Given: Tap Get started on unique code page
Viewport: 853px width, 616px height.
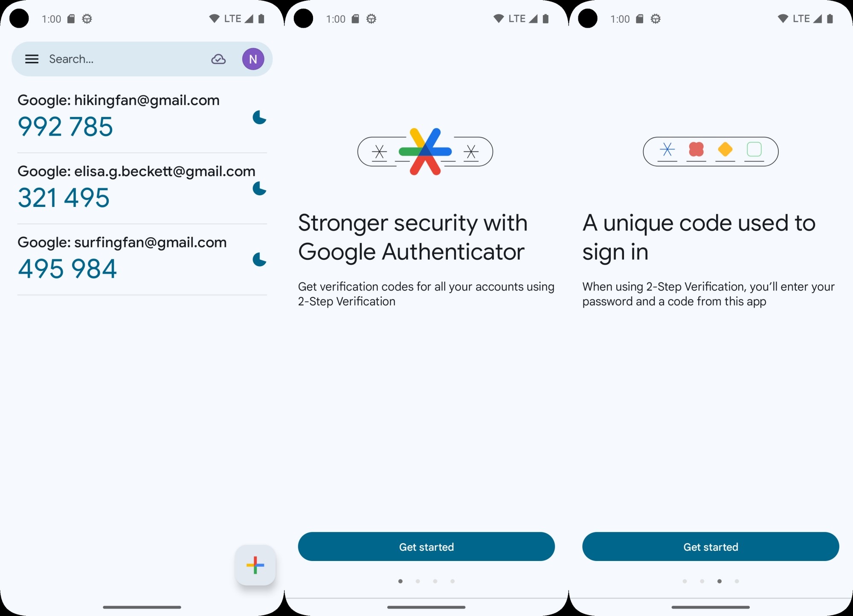Looking at the screenshot, I should [711, 546].
